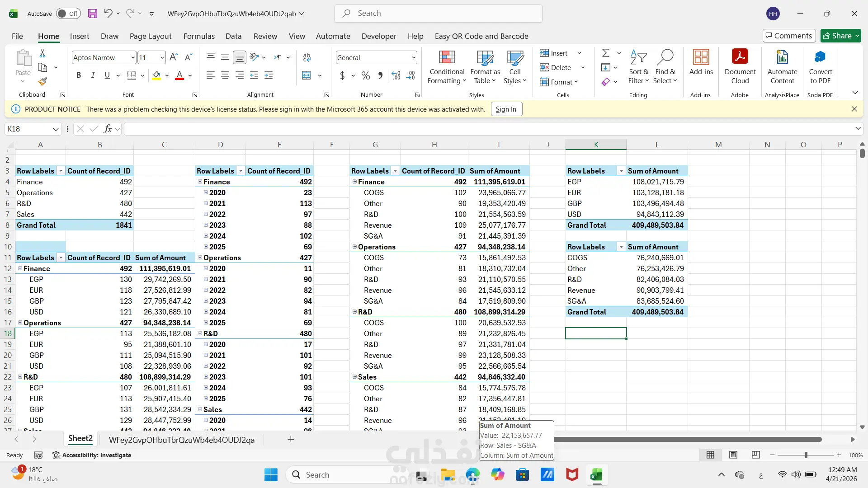Open Sort & Filter
Screen dimensions: 868x488
pyautogui.click(x=638, y=67)
